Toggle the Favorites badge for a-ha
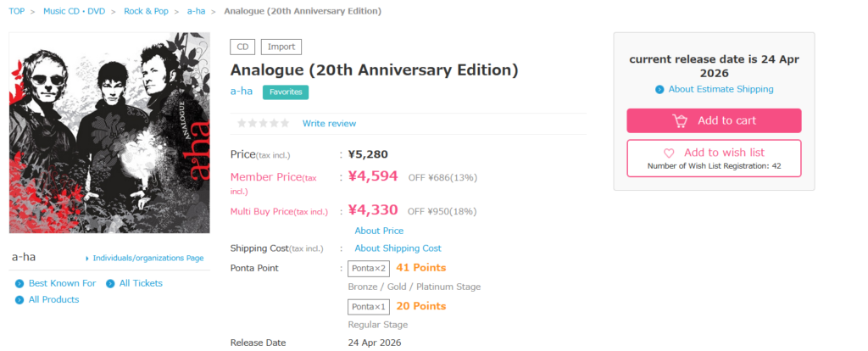 [285, 92]
